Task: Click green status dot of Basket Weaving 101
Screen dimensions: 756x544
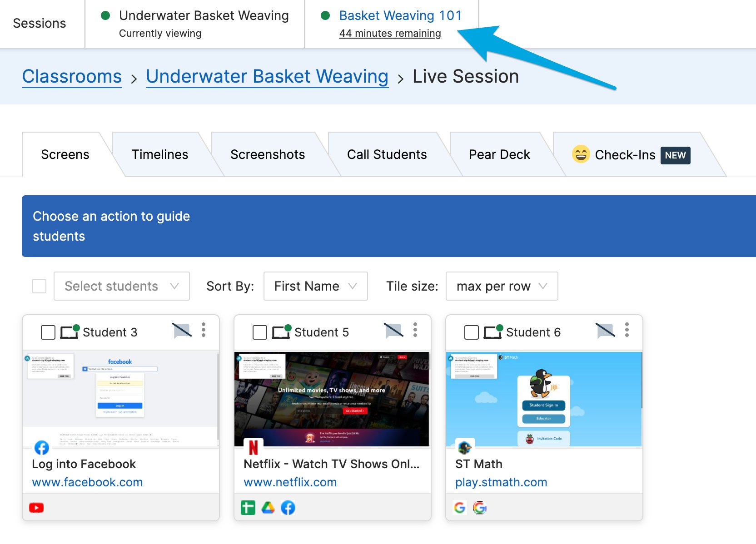Action: [325, 15]
